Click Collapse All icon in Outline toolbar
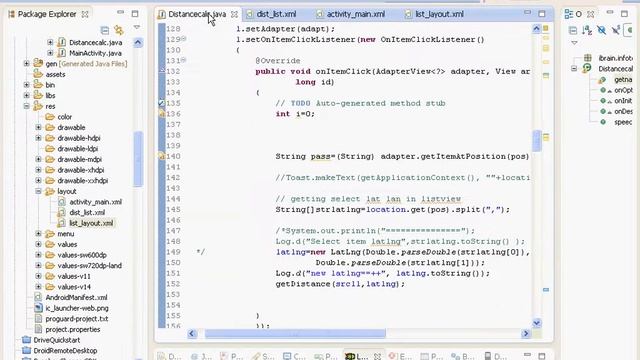Image resolution: width=640 pixels, height=360 pixels. 573,30
